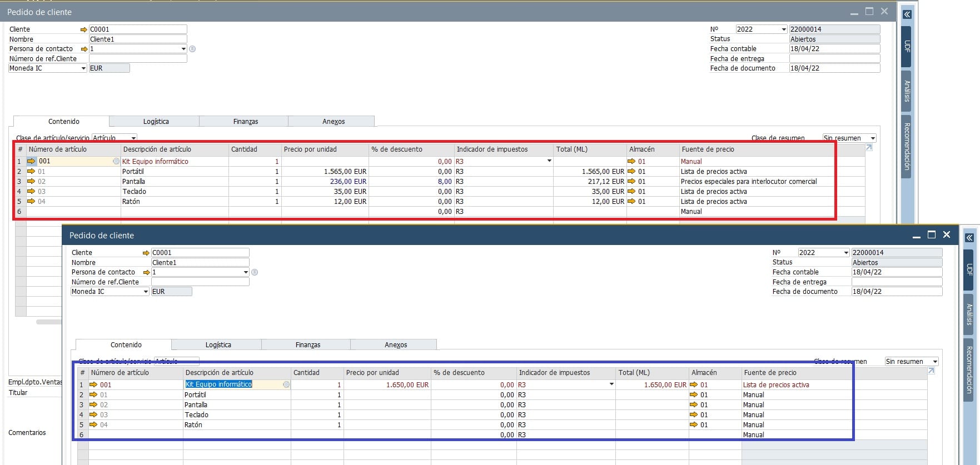Open link arrow for Cliente C0001 in back window

click(x=84, y=29)
